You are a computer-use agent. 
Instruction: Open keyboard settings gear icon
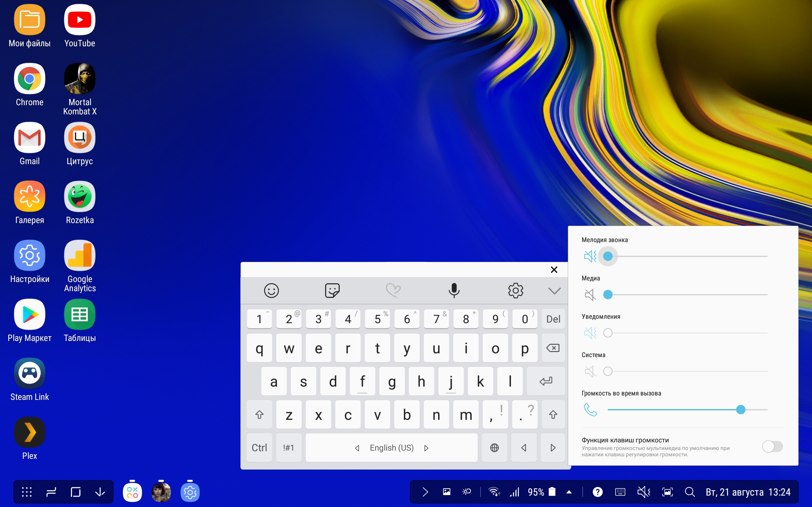(515, 290)
